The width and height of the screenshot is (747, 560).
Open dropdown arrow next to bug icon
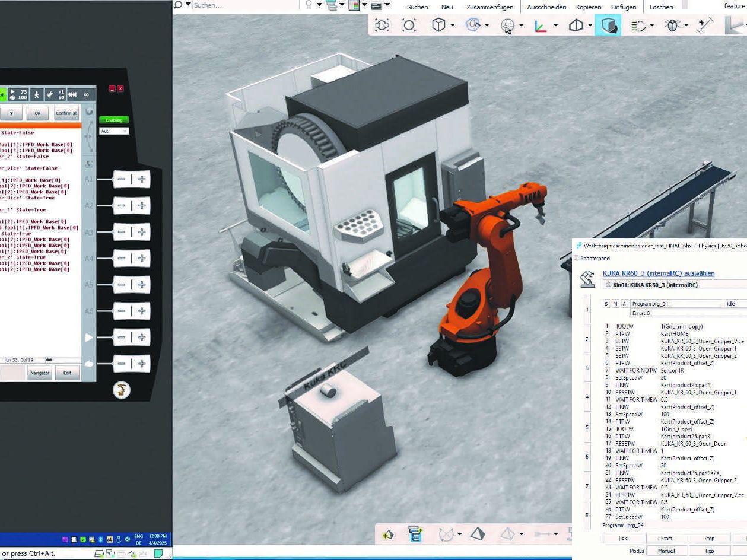687,26
